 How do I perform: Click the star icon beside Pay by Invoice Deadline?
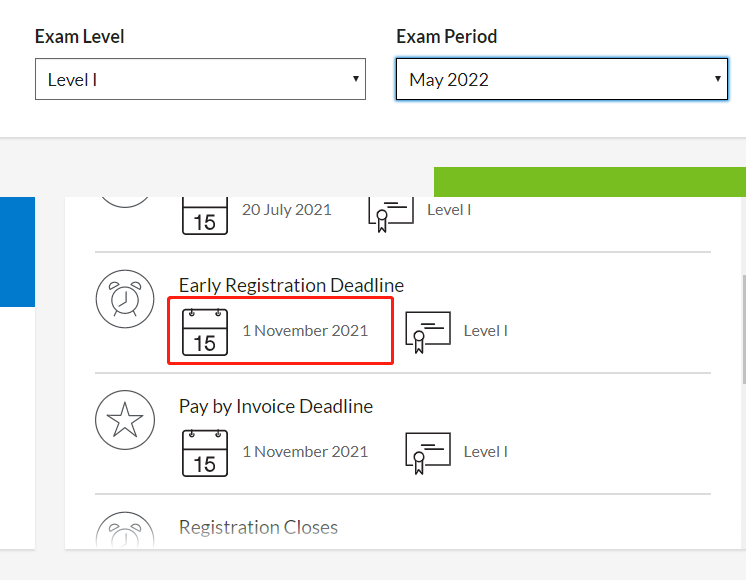tap(125, 420)
